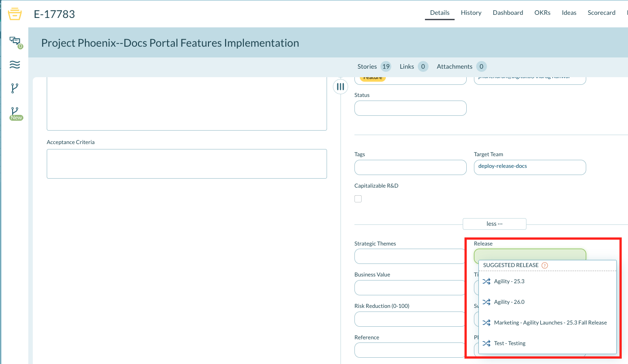Open the conversations panel with notification badge
Viewport: 628px width, 364px height.
pos(15,41)
